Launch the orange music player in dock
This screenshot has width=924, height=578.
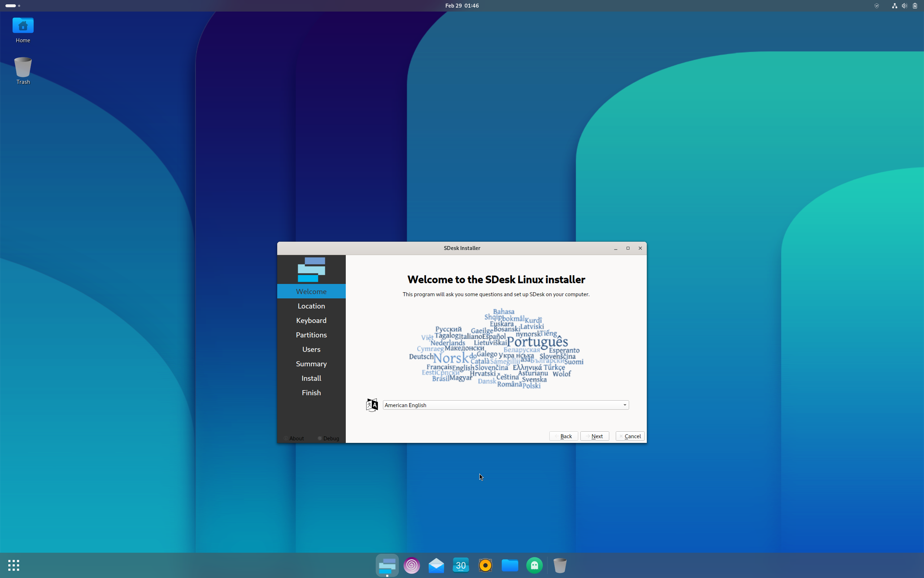[x=485, y=565]
